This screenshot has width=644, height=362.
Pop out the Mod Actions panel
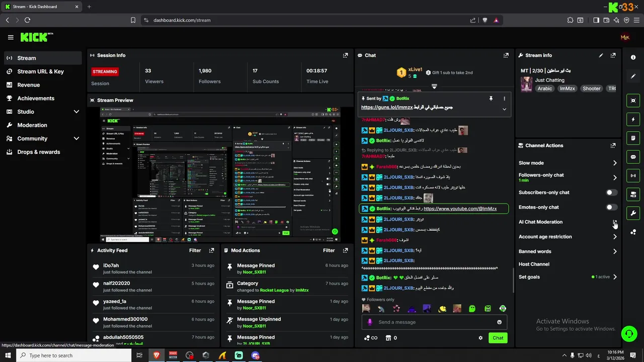[x=345, y=250]
